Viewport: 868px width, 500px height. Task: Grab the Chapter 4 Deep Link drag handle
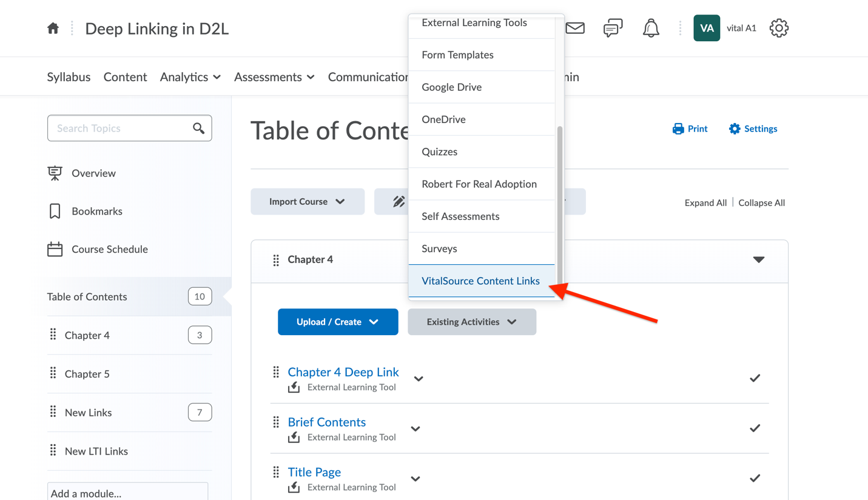pos(276,372)
